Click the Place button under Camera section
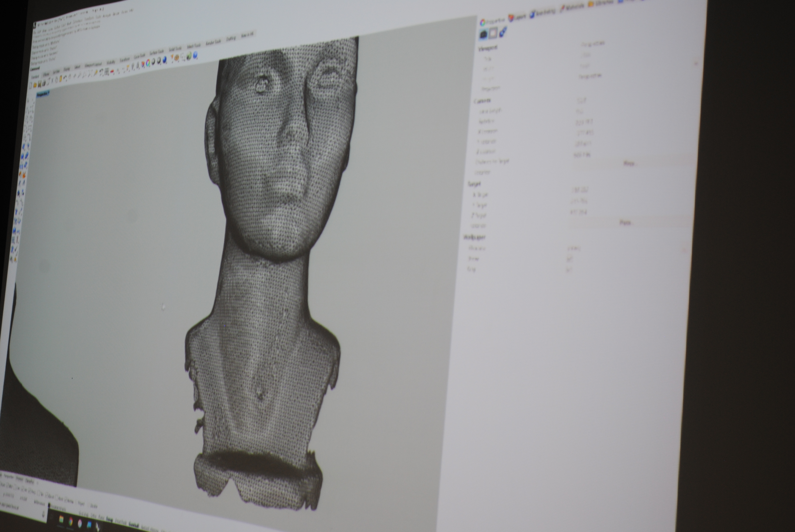 (x=628, y=164)
